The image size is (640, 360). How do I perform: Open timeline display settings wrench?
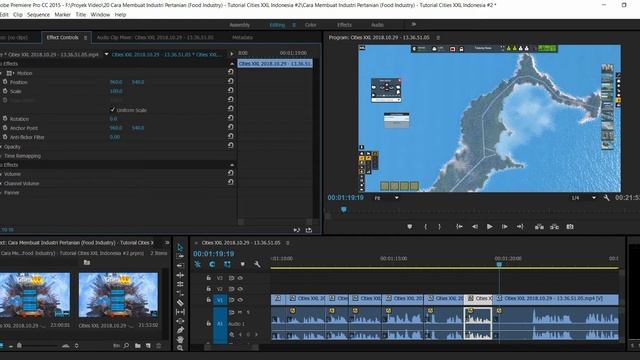tap(257, 264)
